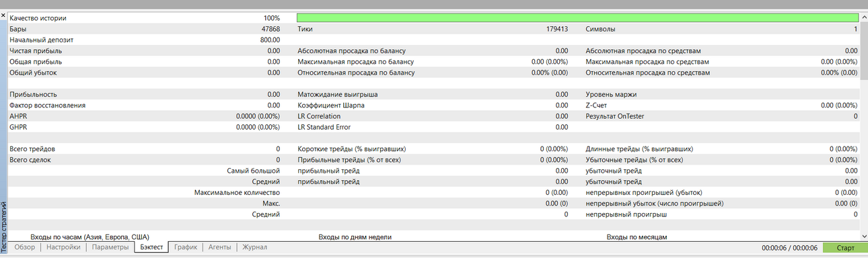Open the Настройки tab
The image size is (868, 258).
[63, 247]
